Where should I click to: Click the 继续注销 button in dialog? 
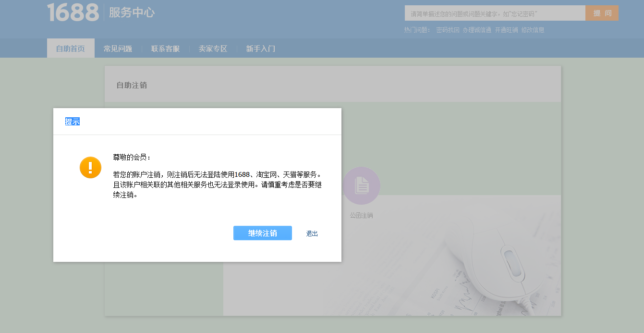click(x=263, y=233)
